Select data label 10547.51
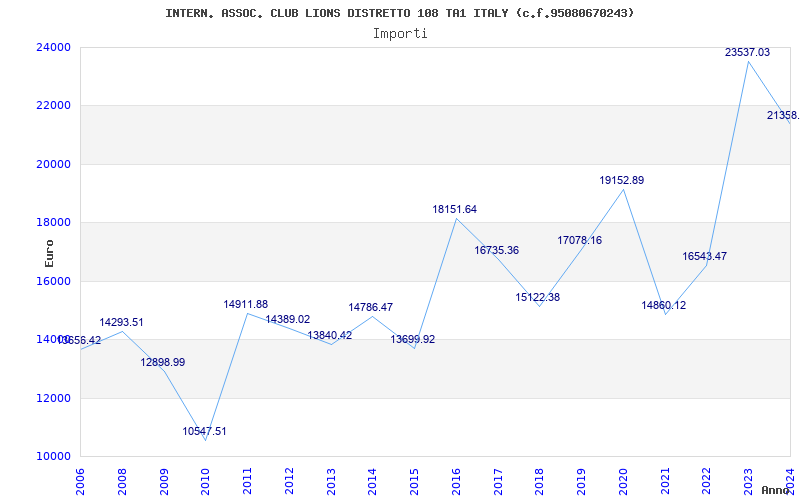800x500 pixels. (x=205, y=432)
